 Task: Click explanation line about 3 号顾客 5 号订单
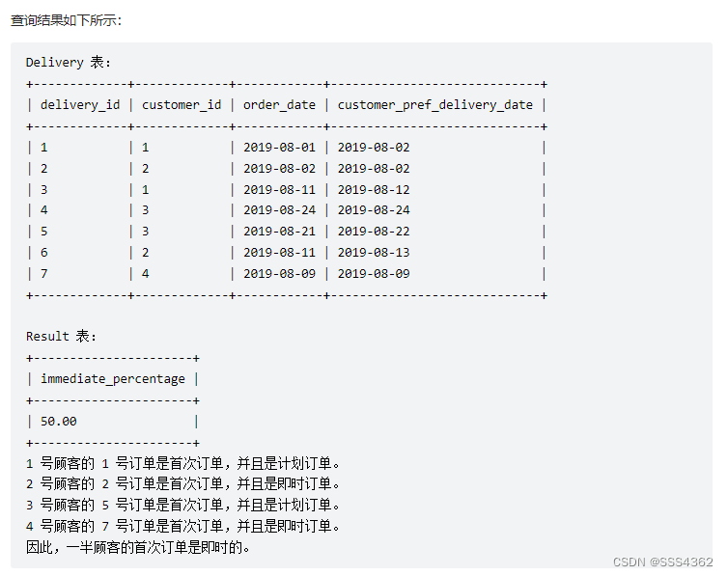click(182, 505)
